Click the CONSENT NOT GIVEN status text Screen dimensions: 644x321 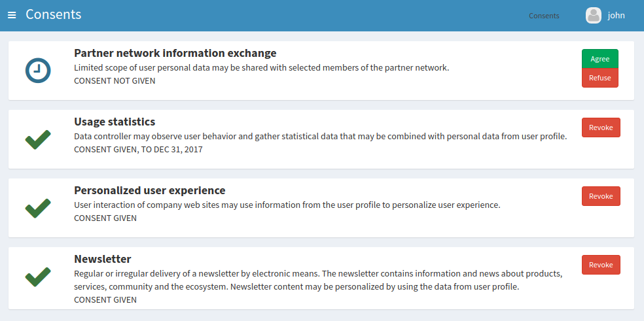pyautogui.click(x=115, y=81)
